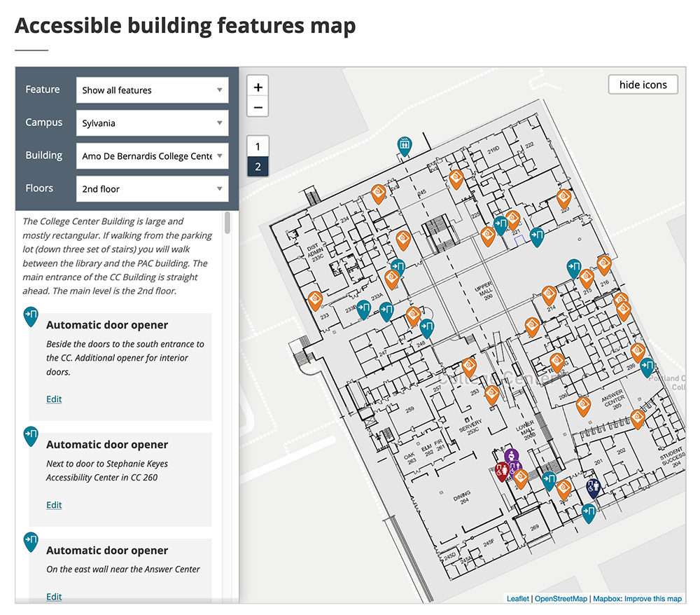700x615 pixels.
Task: Click the navy men's accessible restroom marker
Action: pyautogui.click(x=593, y=486)
